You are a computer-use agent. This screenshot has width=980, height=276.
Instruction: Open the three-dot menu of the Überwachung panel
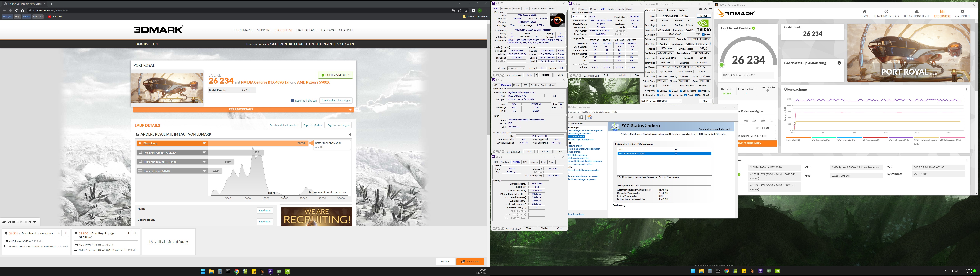click(967, 89)
